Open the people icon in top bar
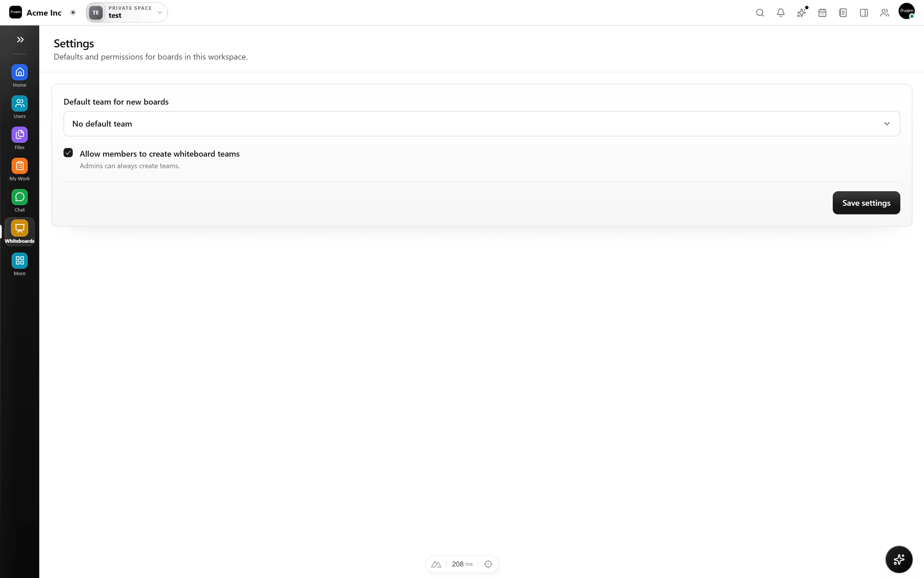The image size is (924, 578). click(884, 13)
